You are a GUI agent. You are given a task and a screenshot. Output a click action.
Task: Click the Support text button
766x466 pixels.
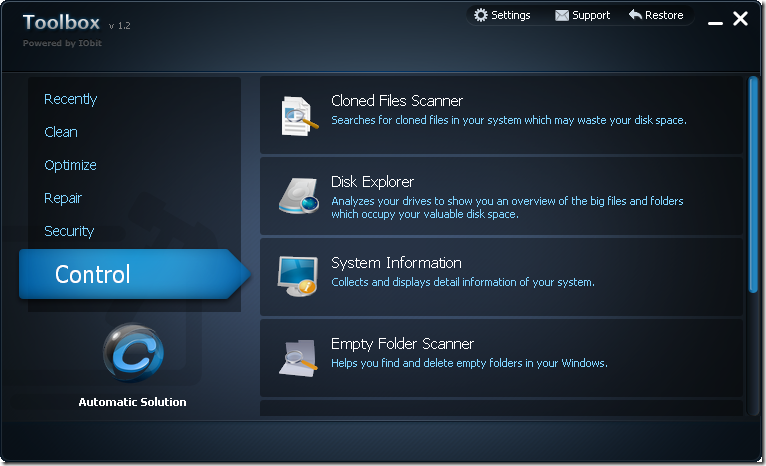(591, 16)
